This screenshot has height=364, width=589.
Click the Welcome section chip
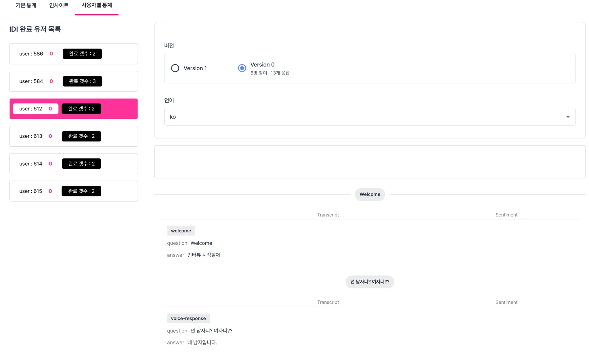pos(370,194)
